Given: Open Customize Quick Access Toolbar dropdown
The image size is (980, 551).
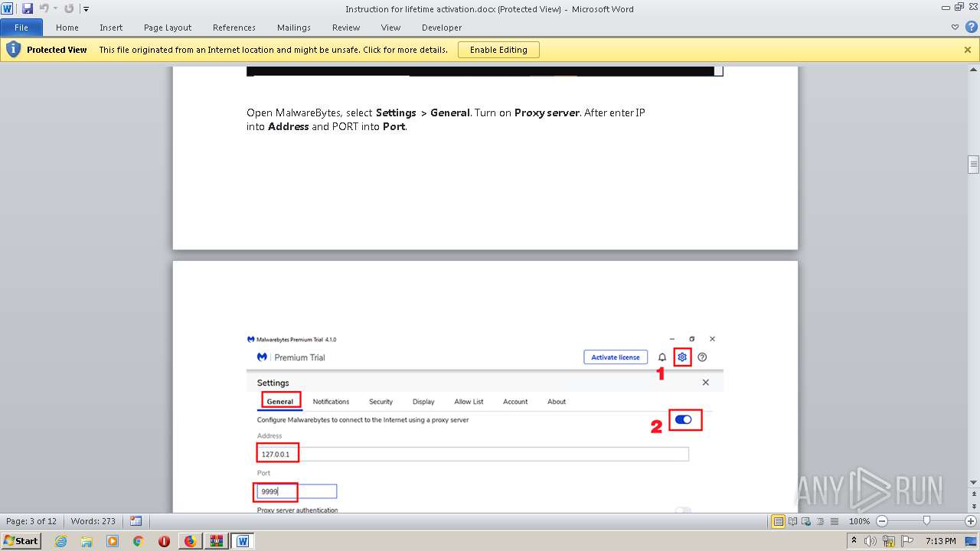Looking at the screenshot, I should point(86,9).
